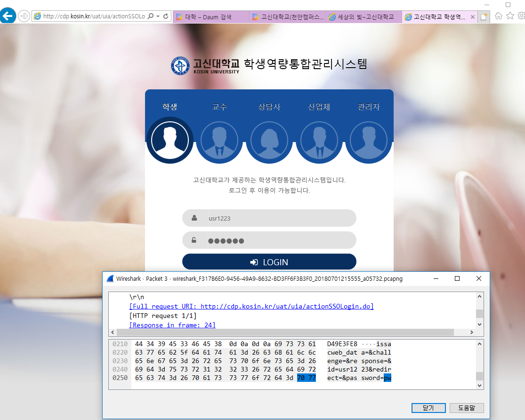This screenshot has width=525, height=420.
Task: Click the Kosin University logo emblem
Action: coord(180,65)
